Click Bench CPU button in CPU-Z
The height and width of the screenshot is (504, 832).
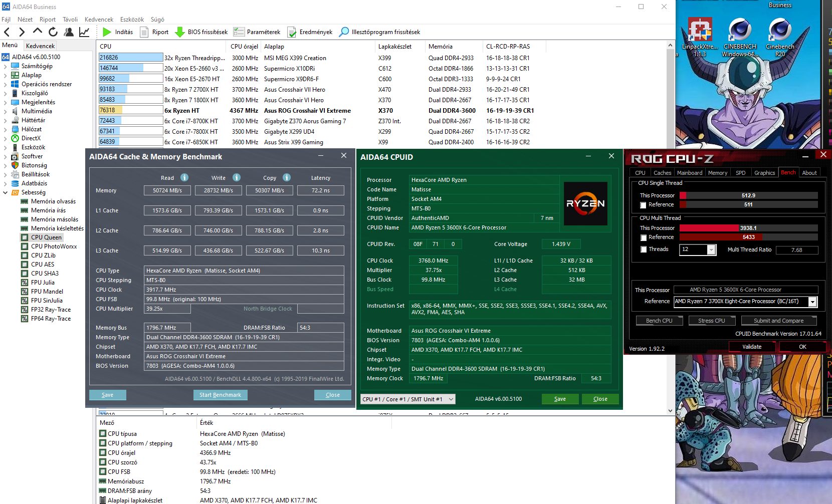click(659, 321)
